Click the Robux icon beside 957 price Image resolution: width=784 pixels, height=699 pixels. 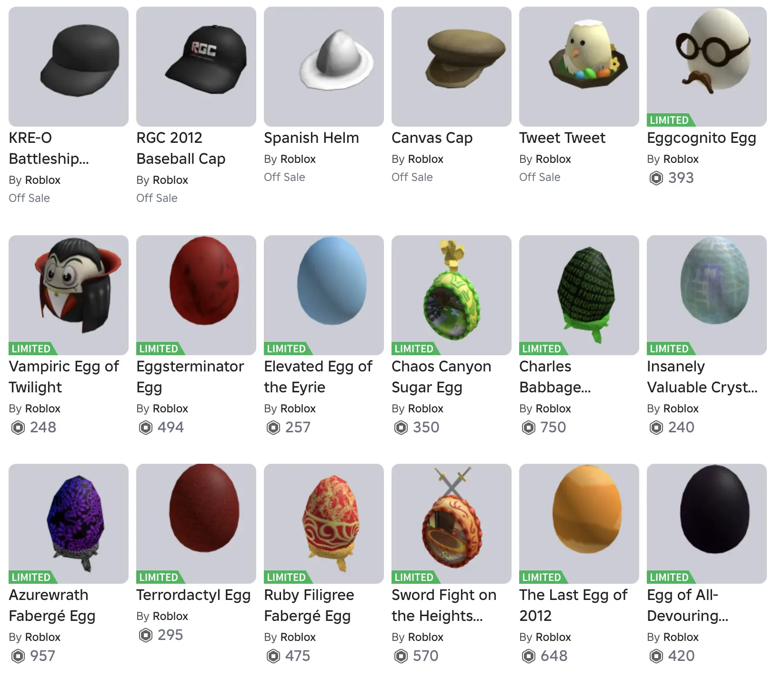(18, 656)
